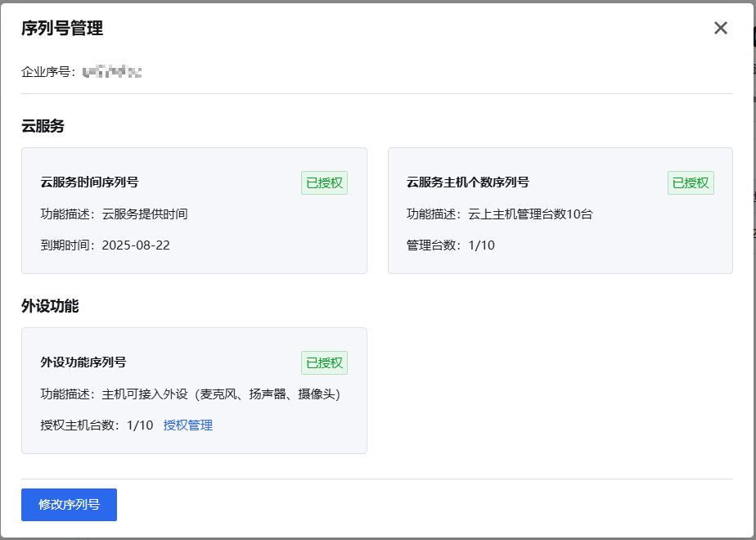This screenshot has width=756, height=540.
Task: Click the 修改序列号 button
Action: point(69,505)
